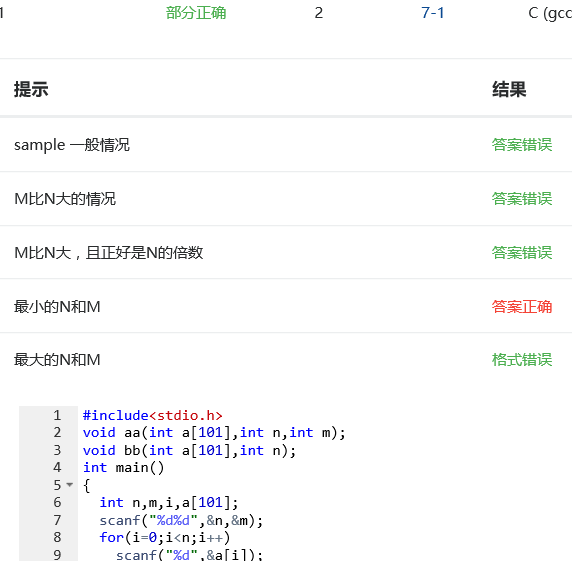Click the 'int n,m,i,a[101];' line
The image size is (572, 561).
pos(169,503)
